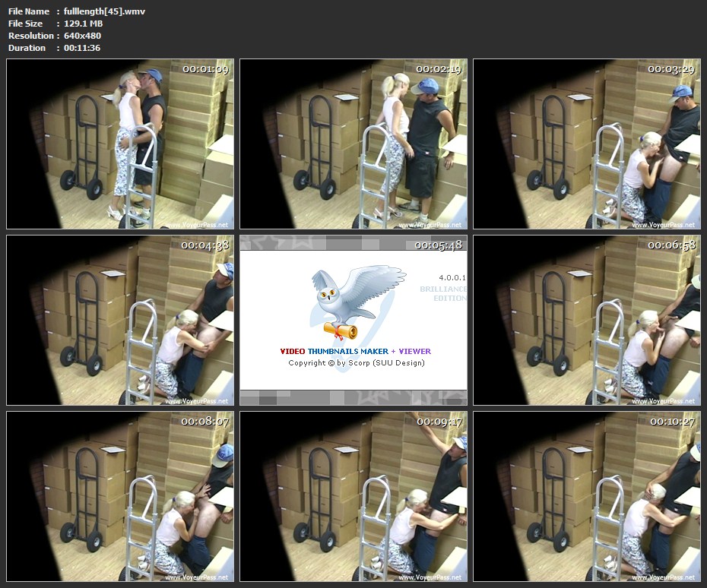Click the thumbnail timestamped 00:06:58
This screenshot has width=707, height=588.
(587, 321)
